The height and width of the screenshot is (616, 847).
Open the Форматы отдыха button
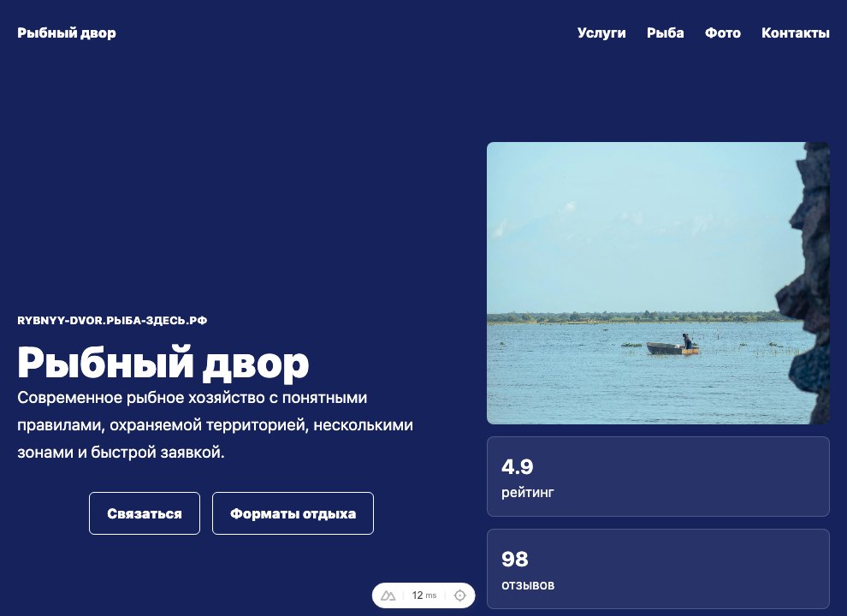pos(293,513)
